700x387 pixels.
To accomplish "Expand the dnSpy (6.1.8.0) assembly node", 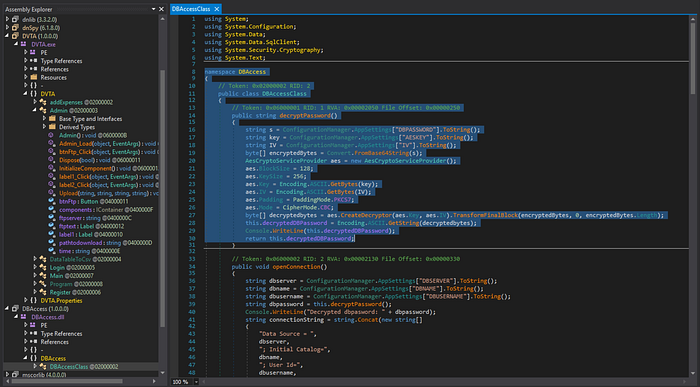I will click(x=7, y=28).
